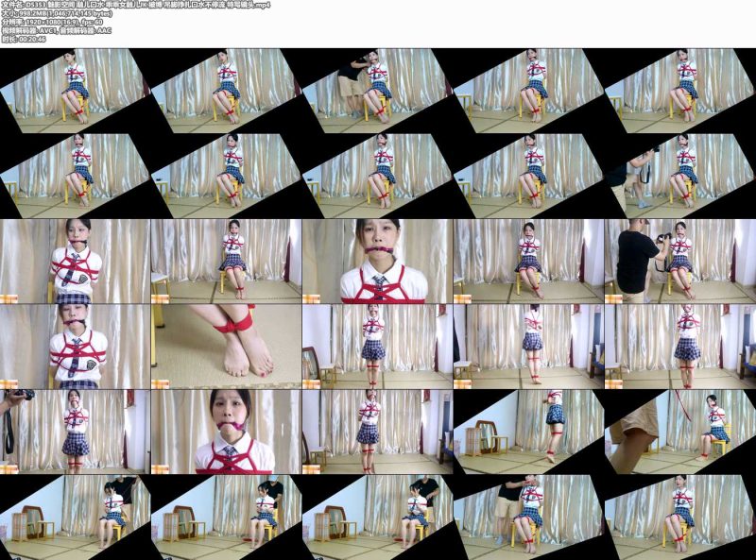Select the tilted fifth-row thumbnail with red rope
Screen dimensions: 756x560
680,432
